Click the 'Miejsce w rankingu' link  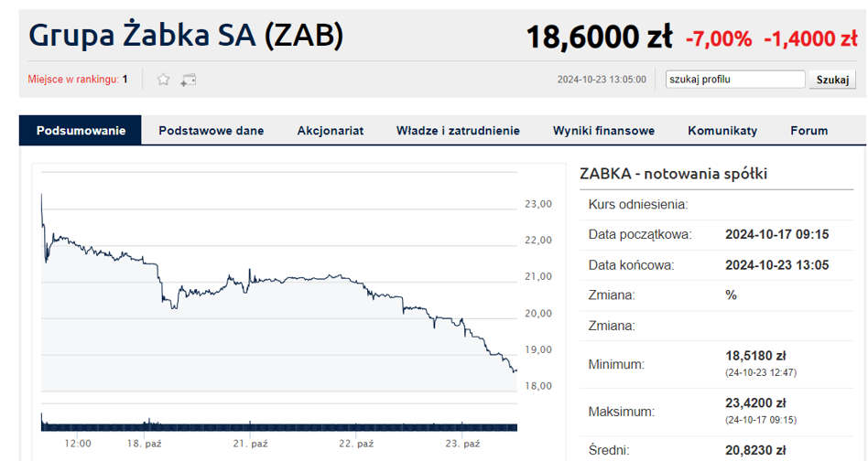73,80
